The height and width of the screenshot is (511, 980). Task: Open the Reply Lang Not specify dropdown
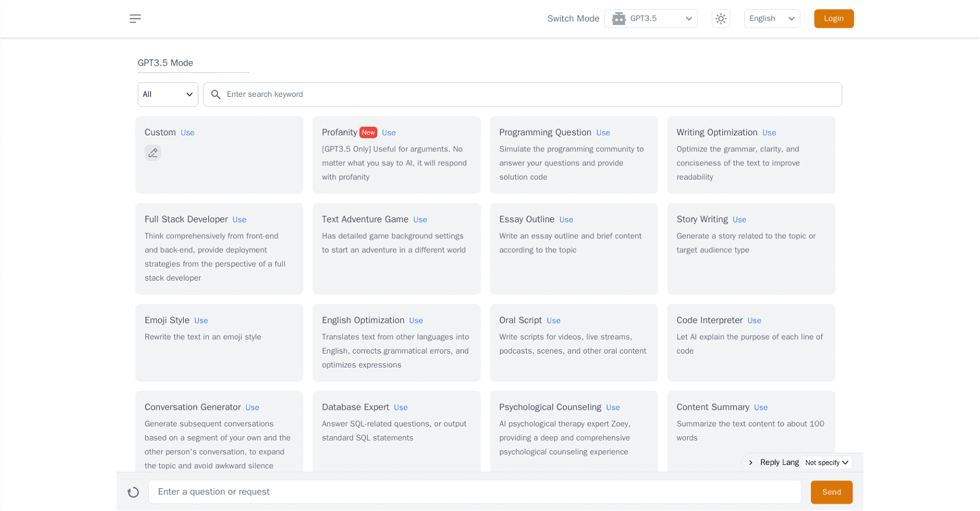[827, 463]
